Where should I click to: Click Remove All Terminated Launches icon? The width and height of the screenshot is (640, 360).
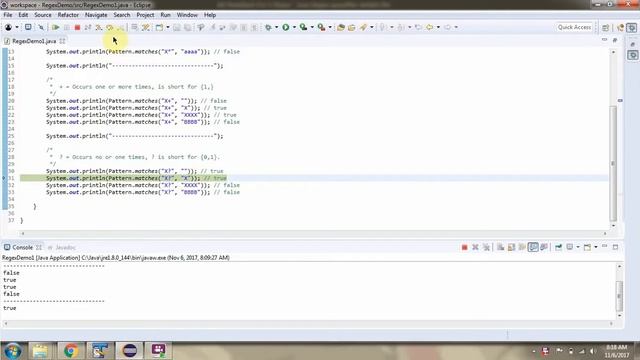[486, 247]
